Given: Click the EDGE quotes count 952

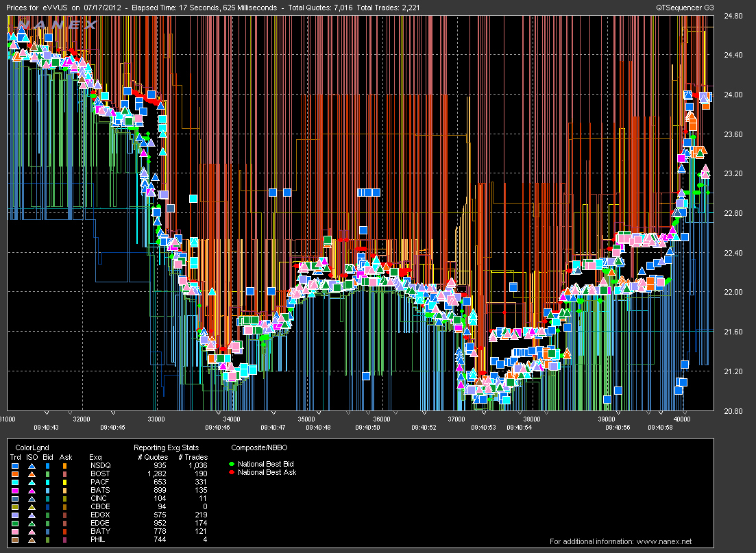Looking at the screenshot, I should click(x=160, y=523).
